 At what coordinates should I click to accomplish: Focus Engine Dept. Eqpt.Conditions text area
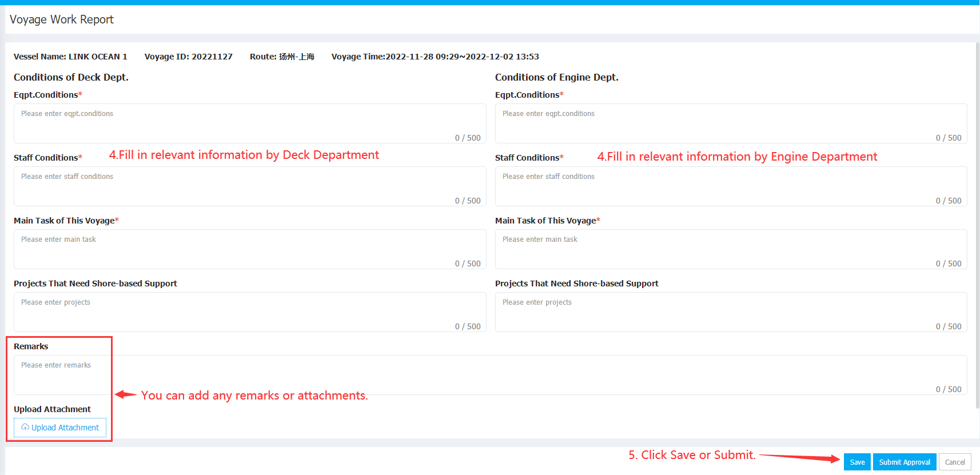(731, 123)
